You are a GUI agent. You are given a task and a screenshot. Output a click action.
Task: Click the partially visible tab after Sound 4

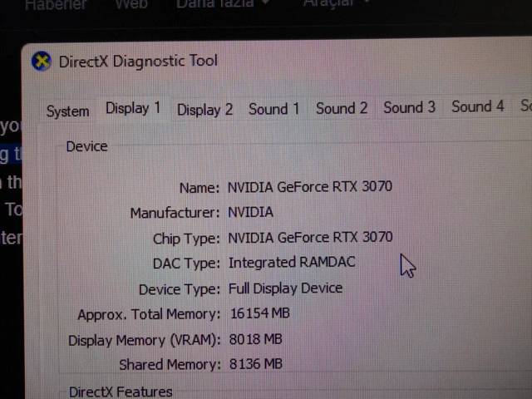[x=525, y=106]
